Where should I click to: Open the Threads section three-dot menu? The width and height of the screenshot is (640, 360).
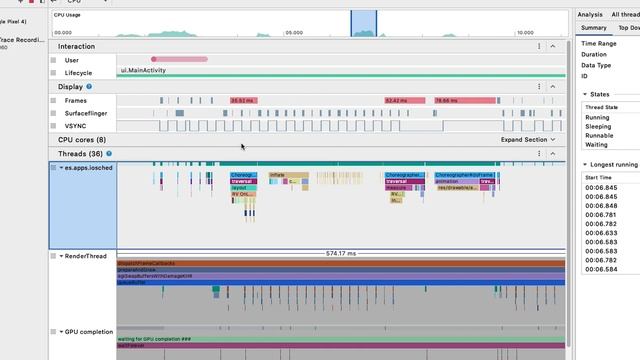(x=539, y=153)
